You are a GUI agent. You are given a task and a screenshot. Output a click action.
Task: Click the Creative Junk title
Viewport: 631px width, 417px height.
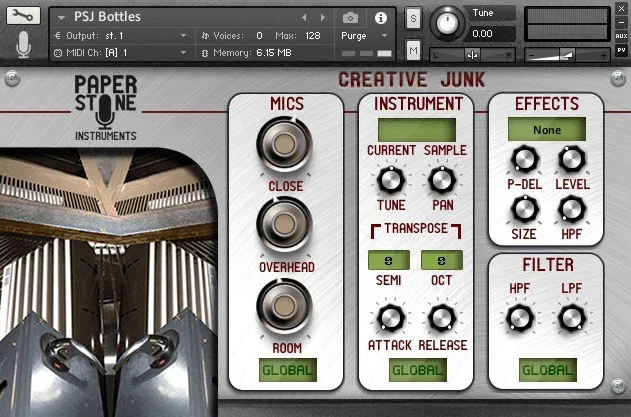412,80
